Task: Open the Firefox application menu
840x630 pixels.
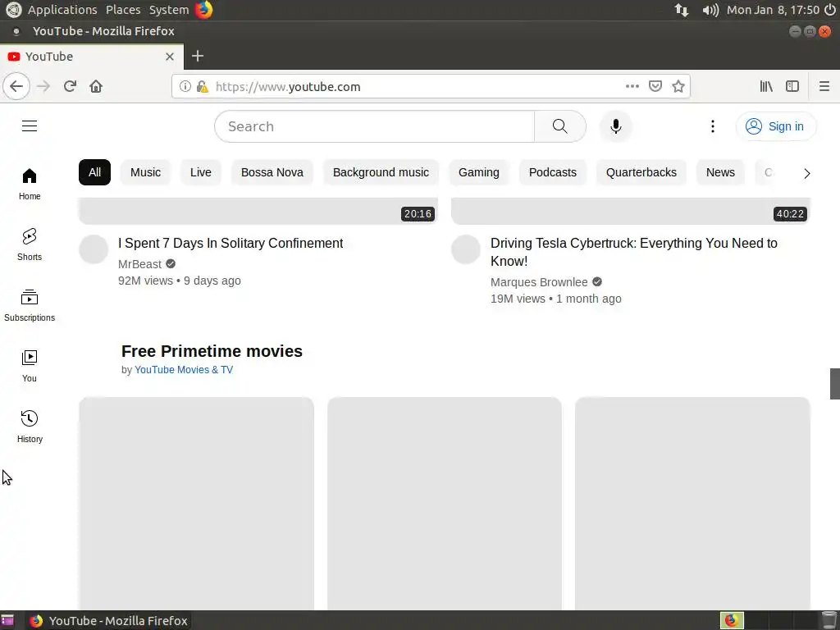Action: click(824, 86)
